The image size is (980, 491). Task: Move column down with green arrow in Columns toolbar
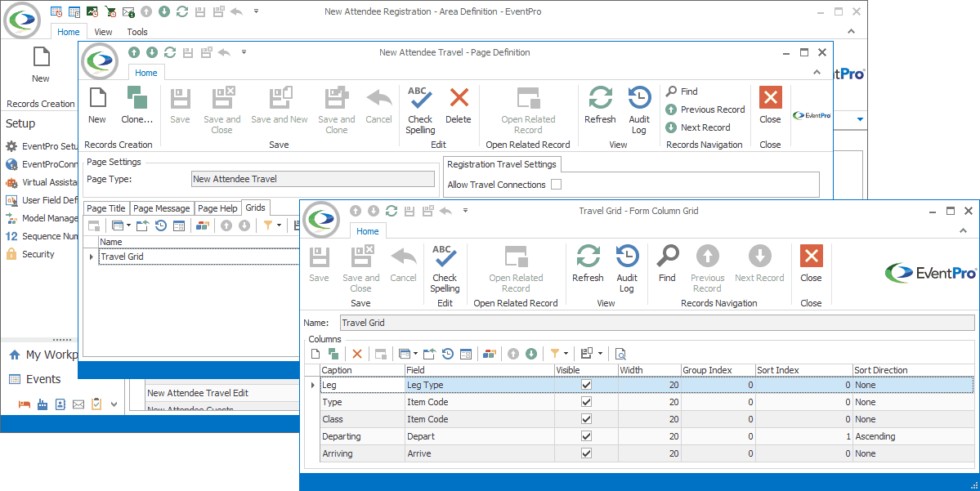[531, 355]
